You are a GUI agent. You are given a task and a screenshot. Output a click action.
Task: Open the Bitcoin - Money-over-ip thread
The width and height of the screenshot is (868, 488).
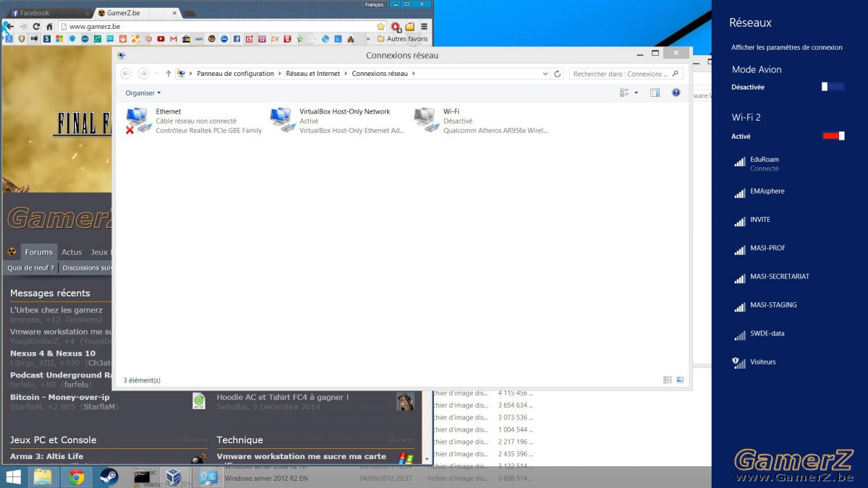pos(60,397)
